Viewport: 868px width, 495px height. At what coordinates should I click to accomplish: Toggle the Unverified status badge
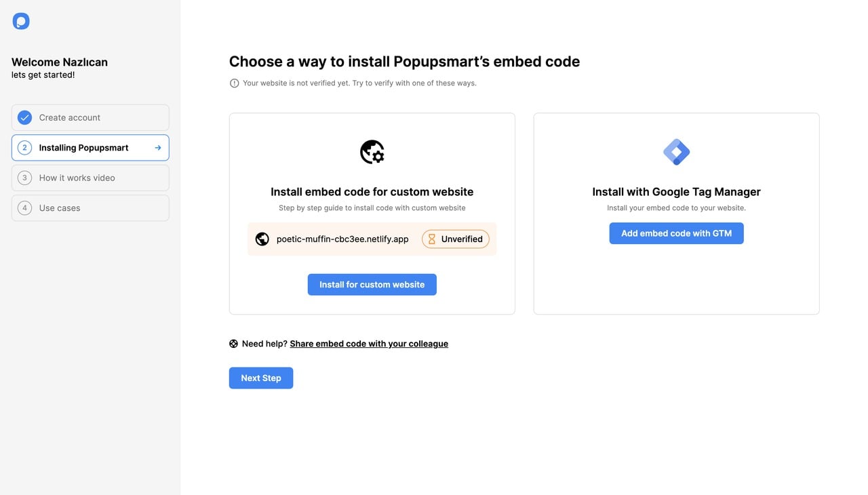point(455,239)
